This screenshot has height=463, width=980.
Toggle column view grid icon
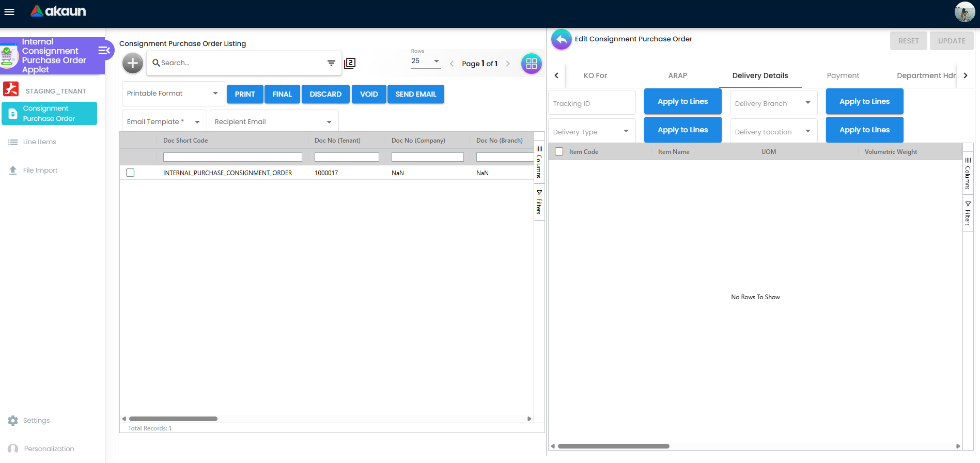(x=531, y=64)
